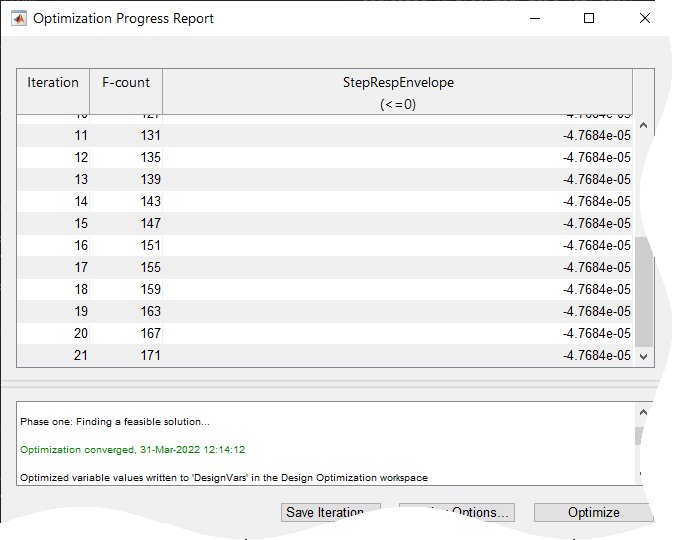Select the iteration 18 row value cell
Image resolution: width=673 pixels, height=540 pixels.
point(397,290)
